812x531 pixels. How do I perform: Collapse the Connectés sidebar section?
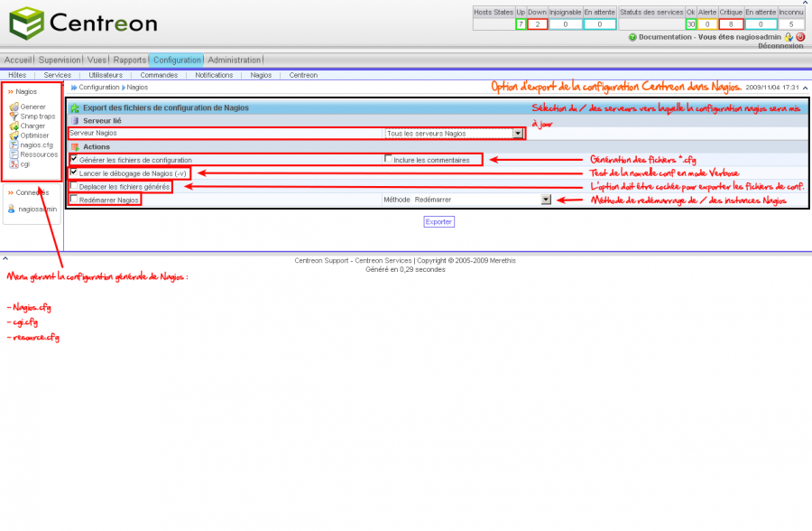point(10,193)
